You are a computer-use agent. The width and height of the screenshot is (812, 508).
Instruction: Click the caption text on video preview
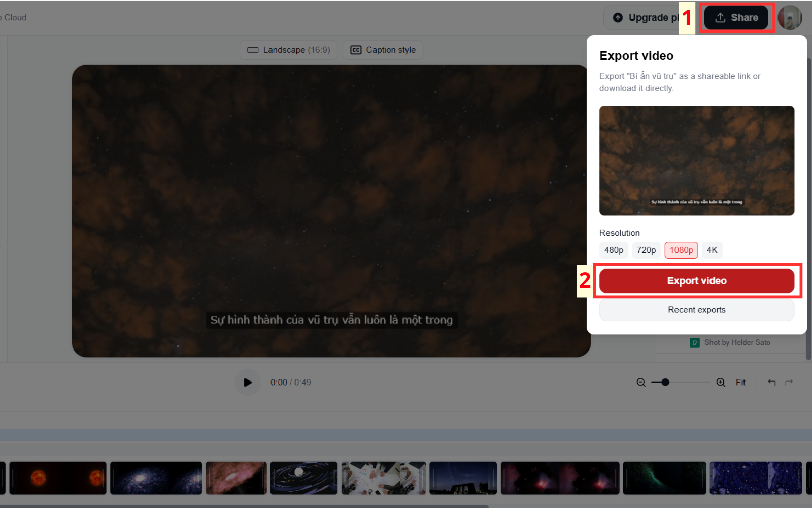point(331,320)
